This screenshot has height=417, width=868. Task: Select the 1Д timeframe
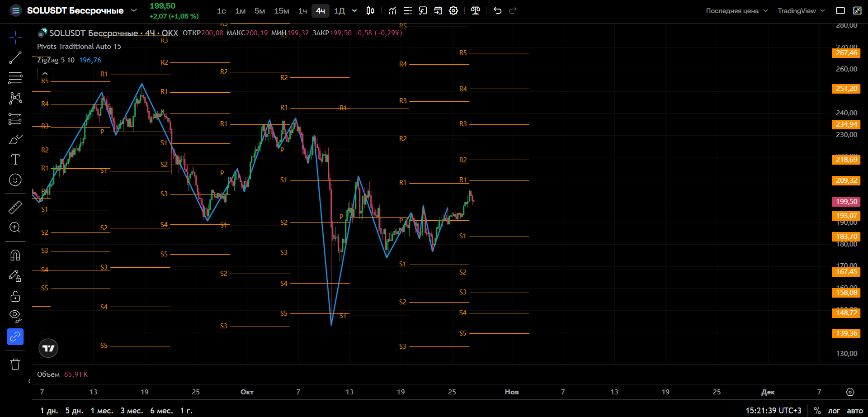point(340,11)
